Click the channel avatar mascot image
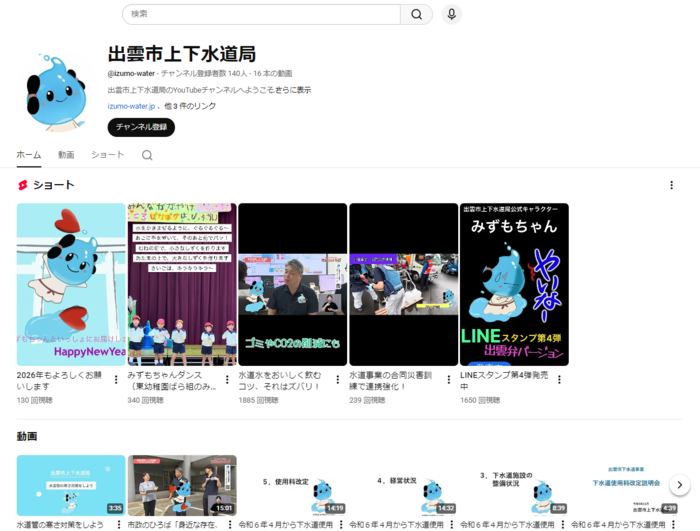Image resolution: width=700 pixels, height=531 pixels. 56,93
